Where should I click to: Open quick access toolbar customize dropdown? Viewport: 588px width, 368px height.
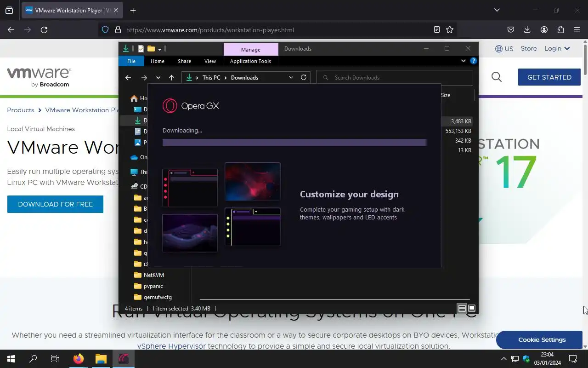159,49
